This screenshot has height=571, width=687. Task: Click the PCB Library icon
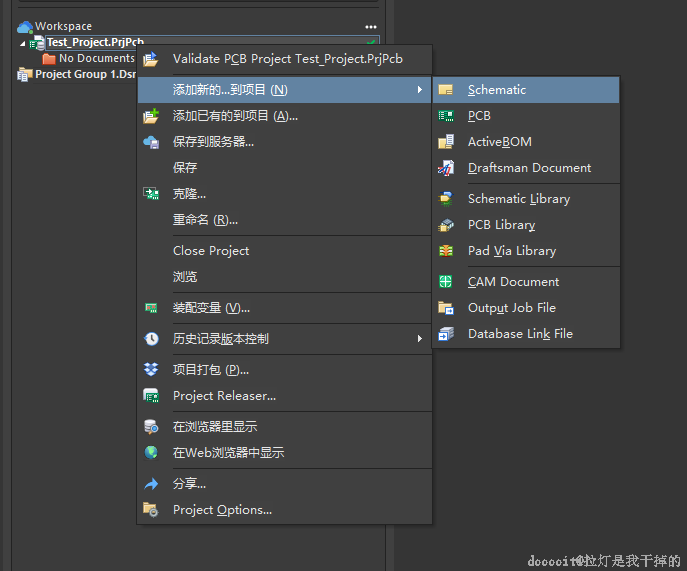[x=446, y=225]
